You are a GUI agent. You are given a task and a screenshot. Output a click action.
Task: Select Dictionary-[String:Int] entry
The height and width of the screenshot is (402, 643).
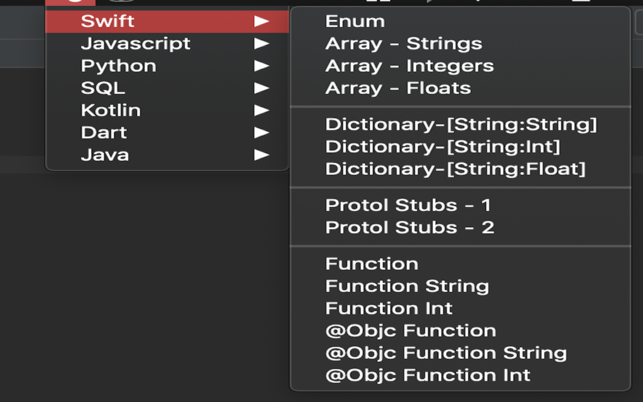point(460,146)
